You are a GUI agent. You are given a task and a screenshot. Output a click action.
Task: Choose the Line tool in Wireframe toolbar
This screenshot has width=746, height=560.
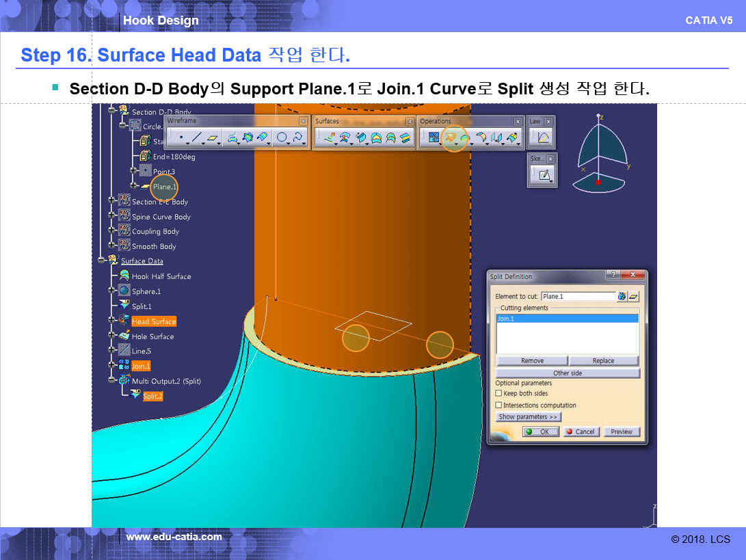pyautogui.click(x=197, y=138)
